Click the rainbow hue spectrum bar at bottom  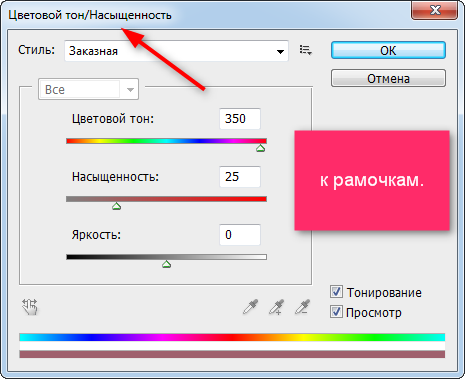(x=232, y=337)
